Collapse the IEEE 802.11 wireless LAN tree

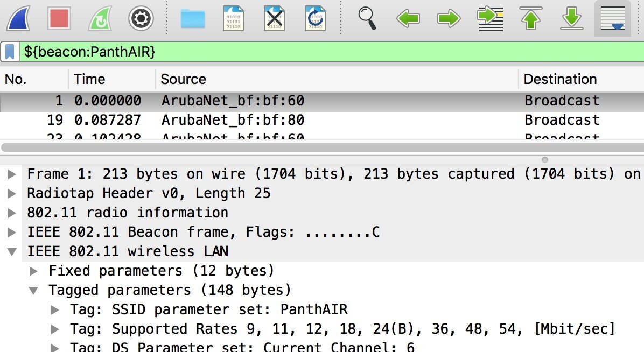pos(12,251)
